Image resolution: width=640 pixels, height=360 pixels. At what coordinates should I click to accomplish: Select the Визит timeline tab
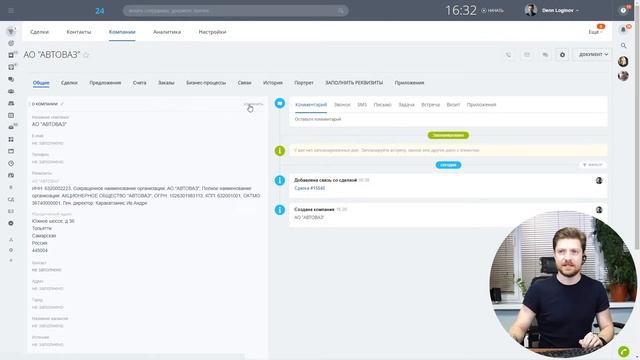453,105
